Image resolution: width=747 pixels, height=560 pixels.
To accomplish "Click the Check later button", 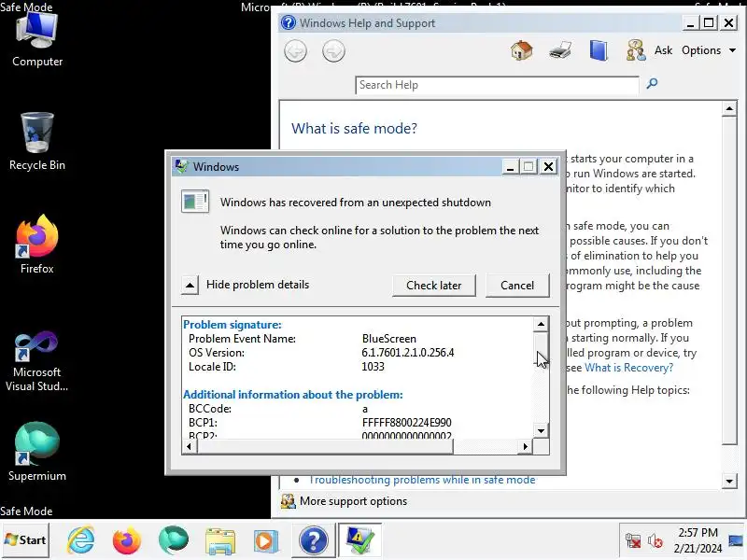I will pos(433,286).
